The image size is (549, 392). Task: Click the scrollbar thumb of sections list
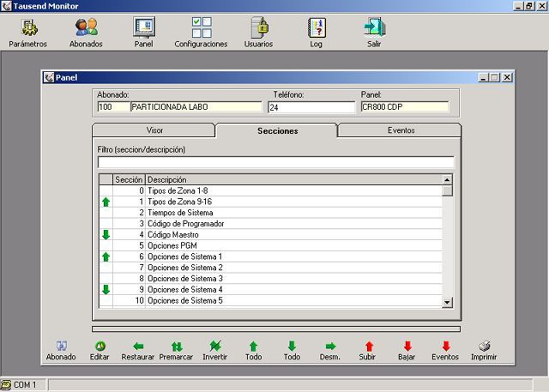(x=447, y=190)
